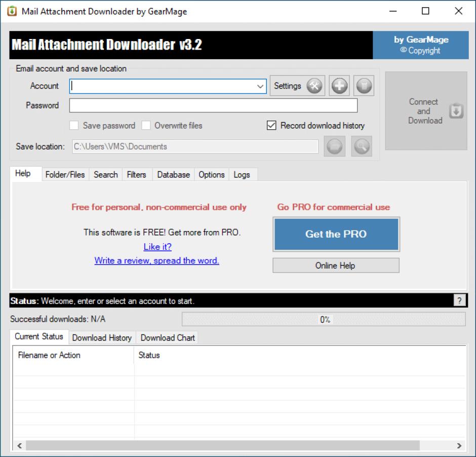Click the 0% download progress bar
This screenshot has width=476, height=457.
[324, 319]
